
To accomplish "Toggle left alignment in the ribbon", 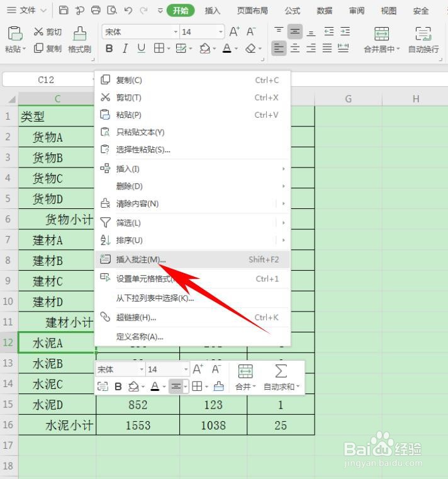I will (x=279, y=48).
